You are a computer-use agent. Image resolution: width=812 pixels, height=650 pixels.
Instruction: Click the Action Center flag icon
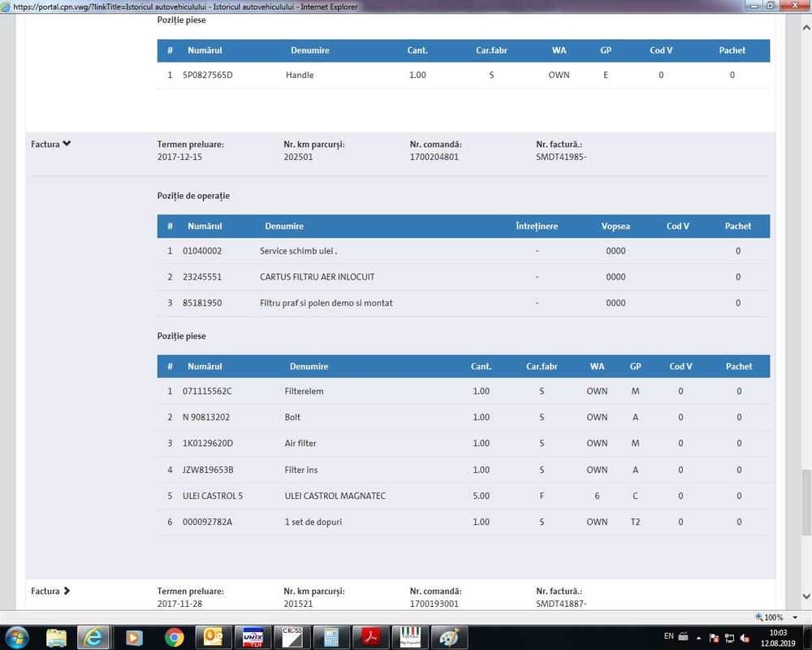tap(714, 638)
